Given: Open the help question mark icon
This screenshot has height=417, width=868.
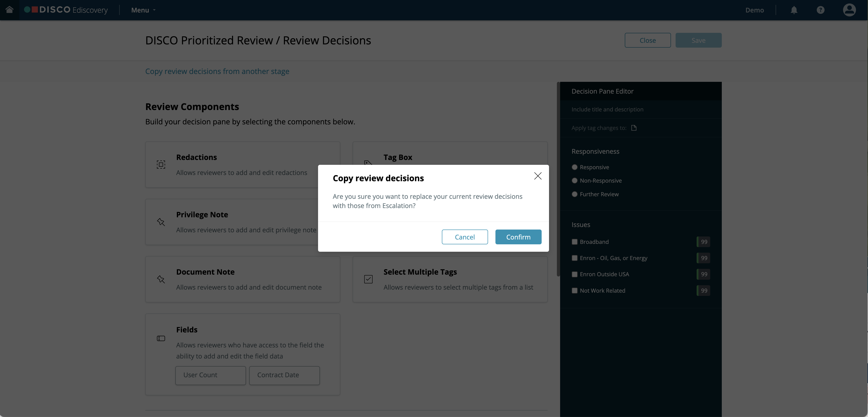Looking at the screenshot, I should (x=820, y=10).
